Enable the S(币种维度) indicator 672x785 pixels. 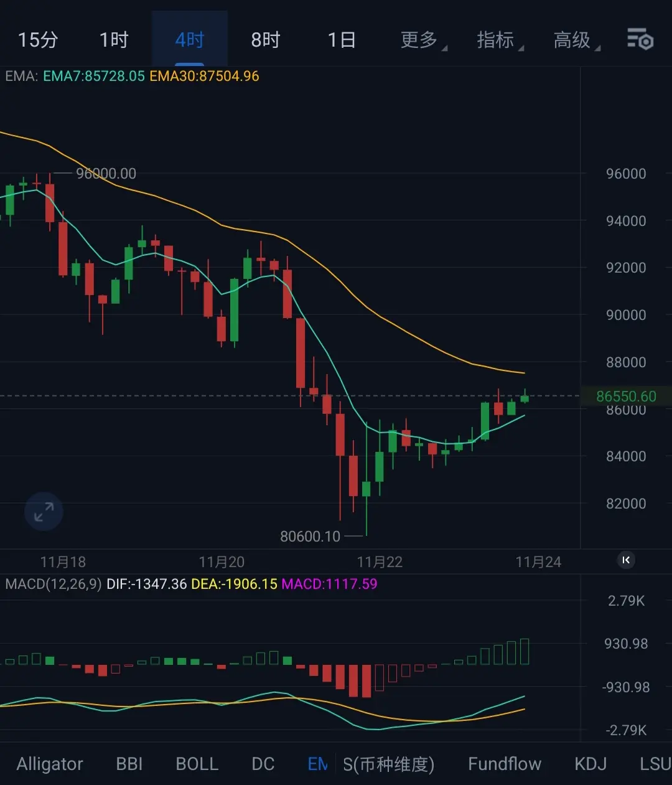click(x=389, y=764)
